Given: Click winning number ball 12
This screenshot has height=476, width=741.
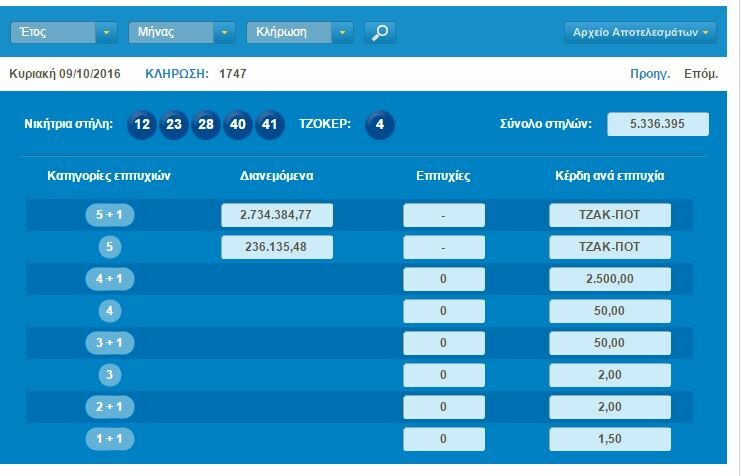Looking at the screenshot, I should 142,124.
